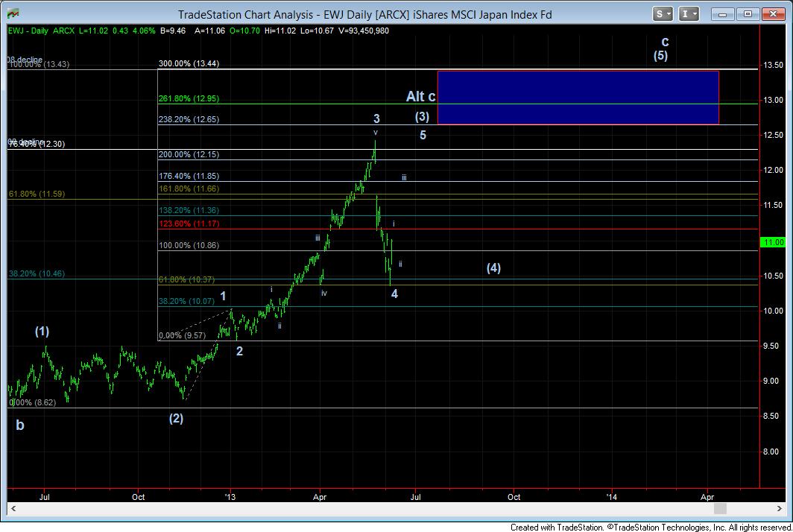Select the '300.00% (13.44)' Fibonacci label
Image resolution: width=793 pixels, height=532 pixels.
point(189,64)
